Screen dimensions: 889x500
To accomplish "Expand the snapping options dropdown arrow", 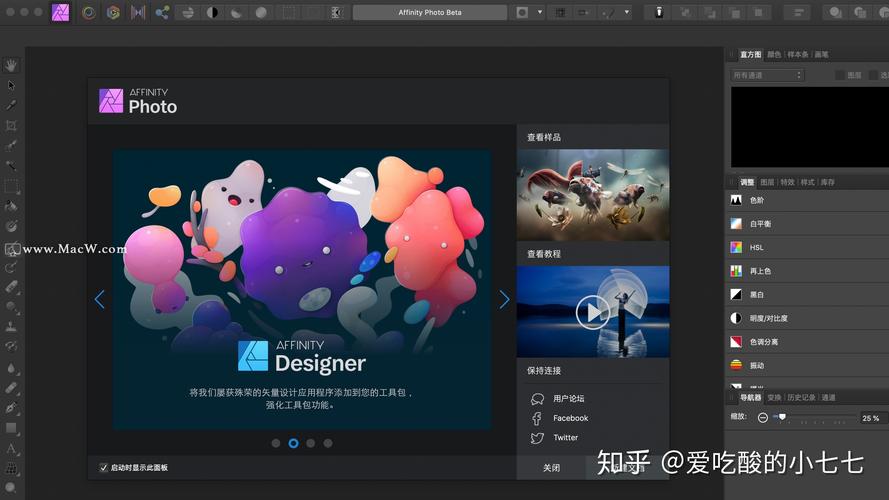I will [626, 12].
